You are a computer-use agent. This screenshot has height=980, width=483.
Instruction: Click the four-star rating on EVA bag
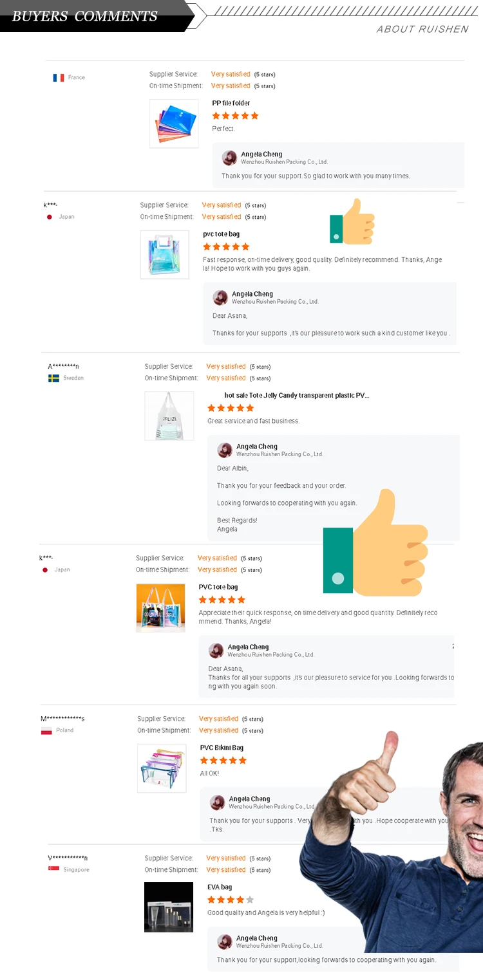tap(231, 900)
